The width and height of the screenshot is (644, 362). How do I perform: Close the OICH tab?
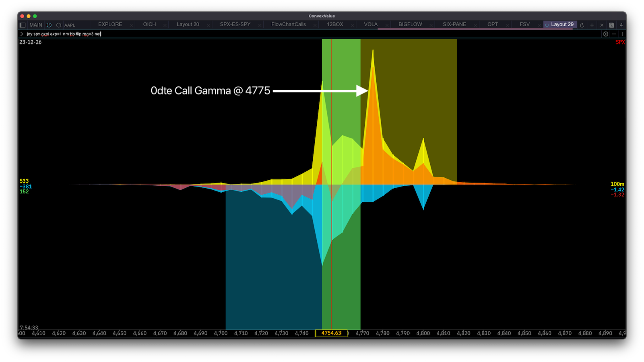tap(165, 25)
